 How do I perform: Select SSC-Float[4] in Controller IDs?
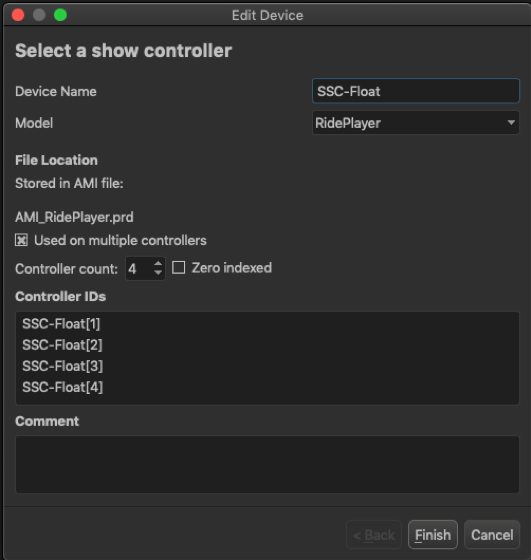62,387
